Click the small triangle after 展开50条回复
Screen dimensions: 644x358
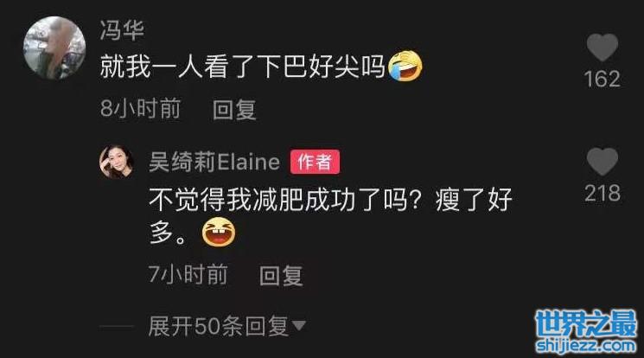click(298, 325)
